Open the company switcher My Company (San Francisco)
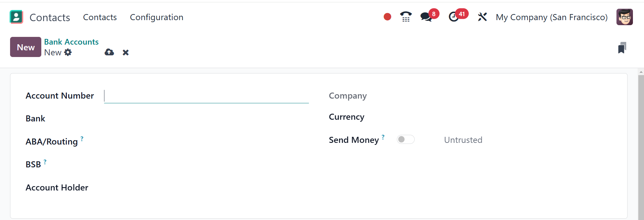Image resolution: width=644 pixels, height=220 pixels. point(551,17)
